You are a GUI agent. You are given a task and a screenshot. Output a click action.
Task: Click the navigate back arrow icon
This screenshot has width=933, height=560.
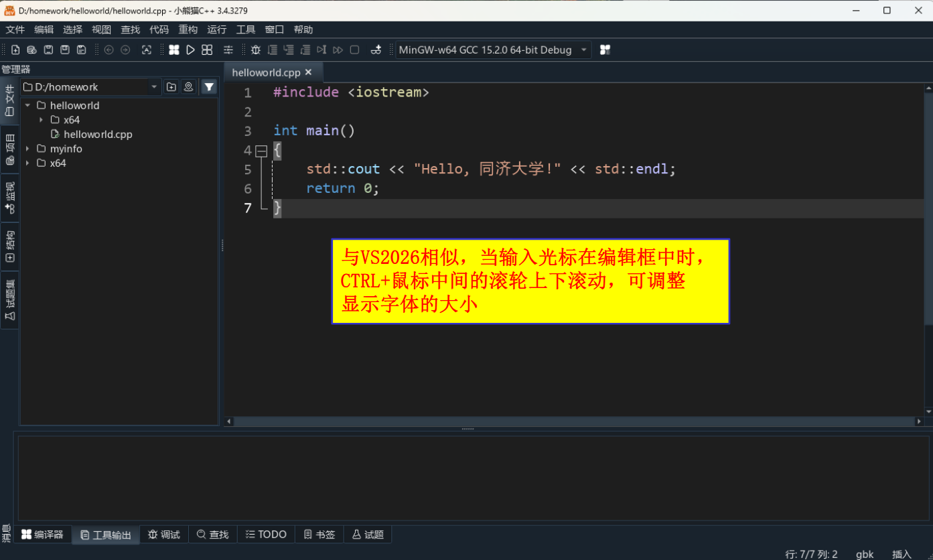(x=109, y=50)
